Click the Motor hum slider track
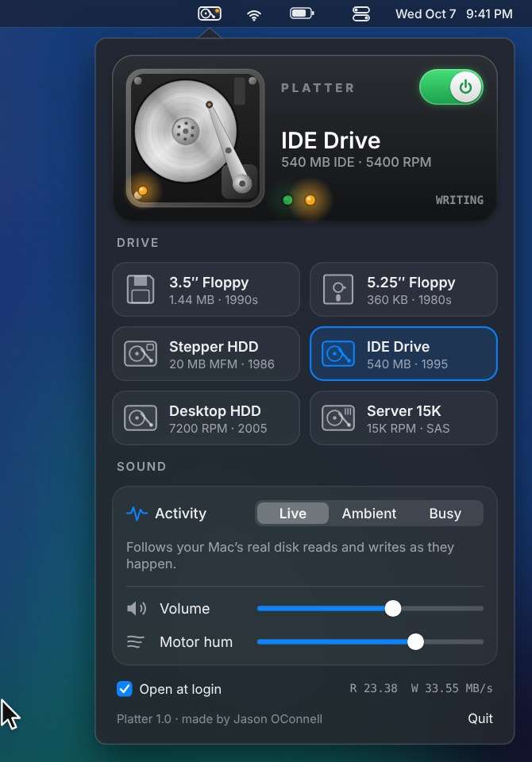 click(370, 642)
